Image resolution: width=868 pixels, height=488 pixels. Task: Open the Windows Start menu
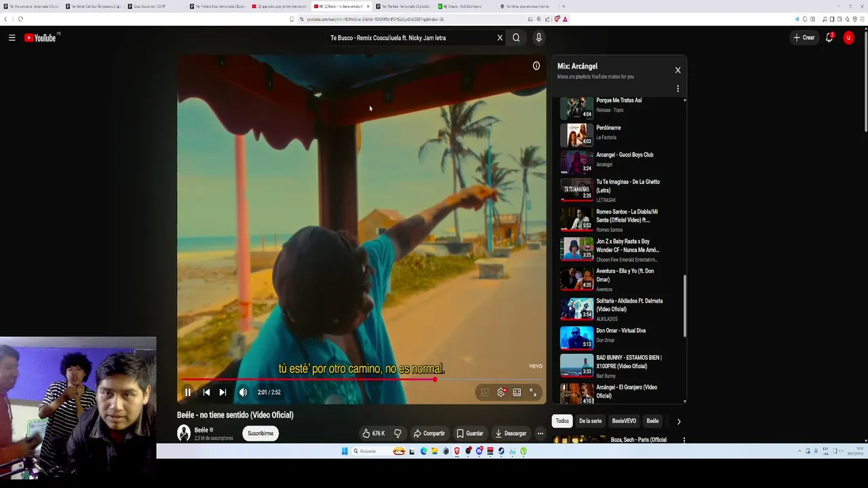click(344, 451)
